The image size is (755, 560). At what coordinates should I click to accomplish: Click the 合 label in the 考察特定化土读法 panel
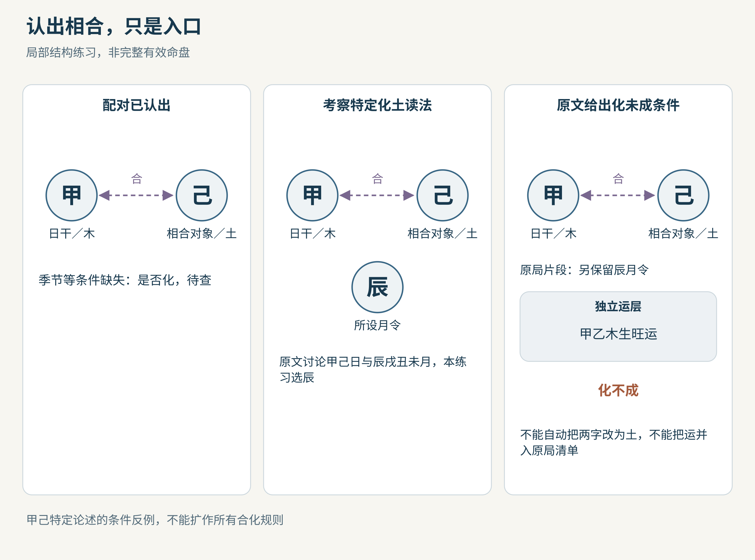(x=377, y=179)
